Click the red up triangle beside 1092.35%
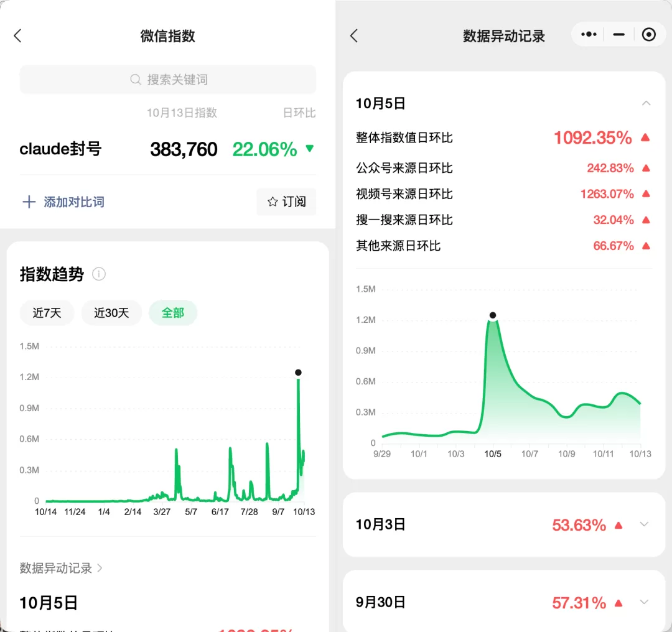Viewport: 672px width, 632px height. [645, 137]
